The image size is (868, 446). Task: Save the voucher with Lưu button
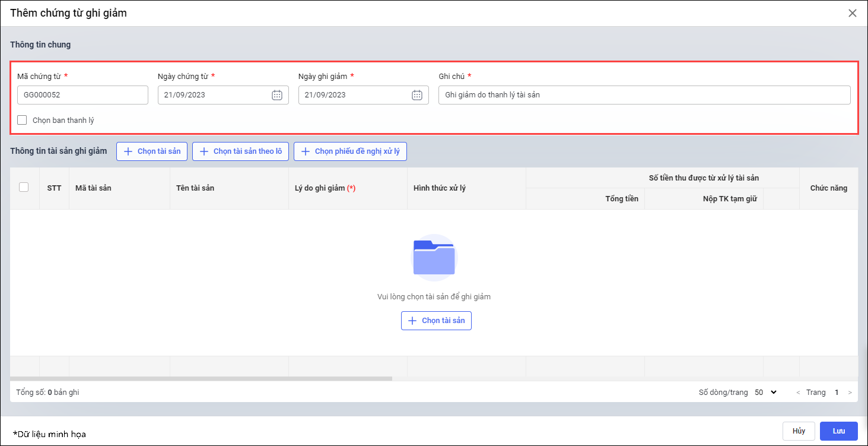coord(839,431)
